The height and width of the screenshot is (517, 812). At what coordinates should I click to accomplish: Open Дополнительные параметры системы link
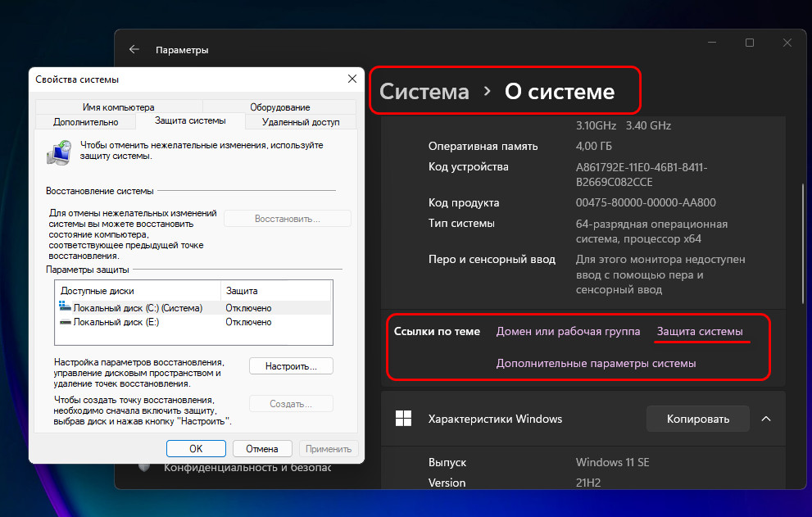[x=596, y=363]
